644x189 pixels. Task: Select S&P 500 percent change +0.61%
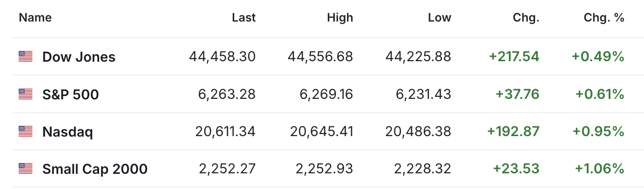[x=598, y=94]
